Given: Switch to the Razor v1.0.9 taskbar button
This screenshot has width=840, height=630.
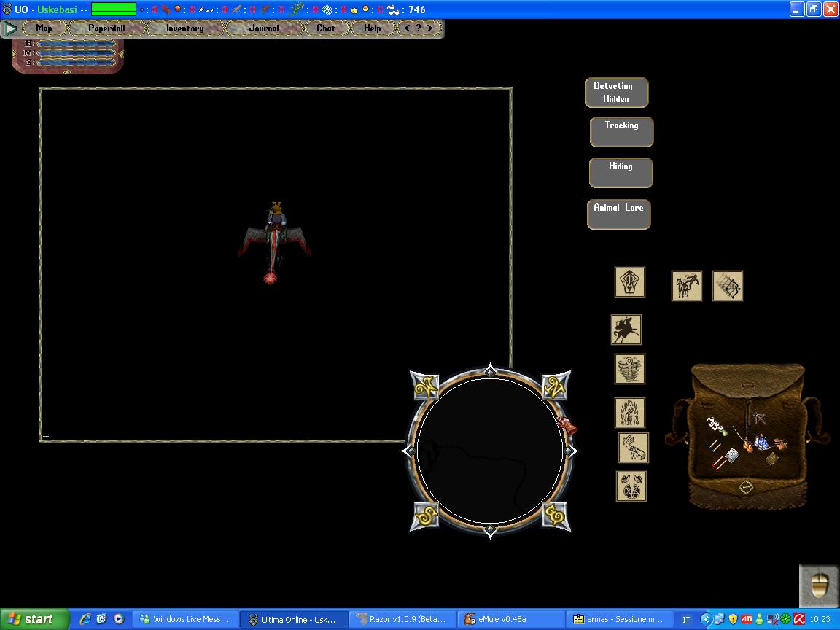Looking at the screenshot, I should 402,619.
